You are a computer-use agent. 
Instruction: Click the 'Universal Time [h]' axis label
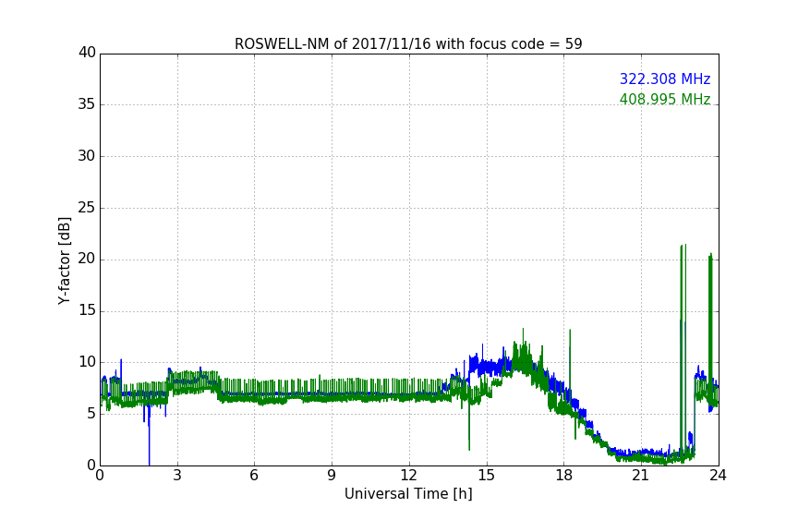coord(408,494)
